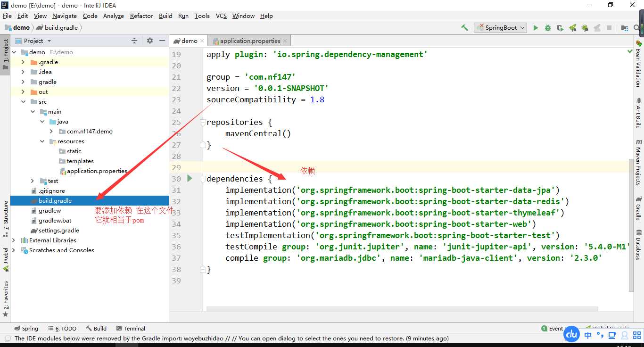
Task: Open the VCS menu
Action: click(221, 16)
